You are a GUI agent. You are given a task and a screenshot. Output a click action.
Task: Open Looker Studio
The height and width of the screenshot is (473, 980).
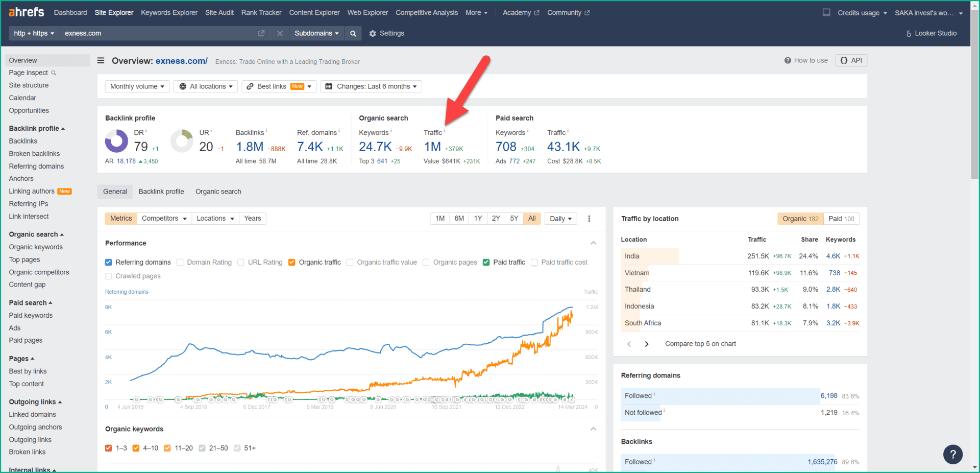930,33
